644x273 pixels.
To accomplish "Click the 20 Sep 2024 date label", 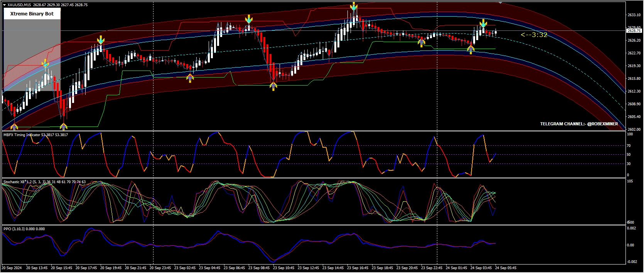I will [12, 268].
